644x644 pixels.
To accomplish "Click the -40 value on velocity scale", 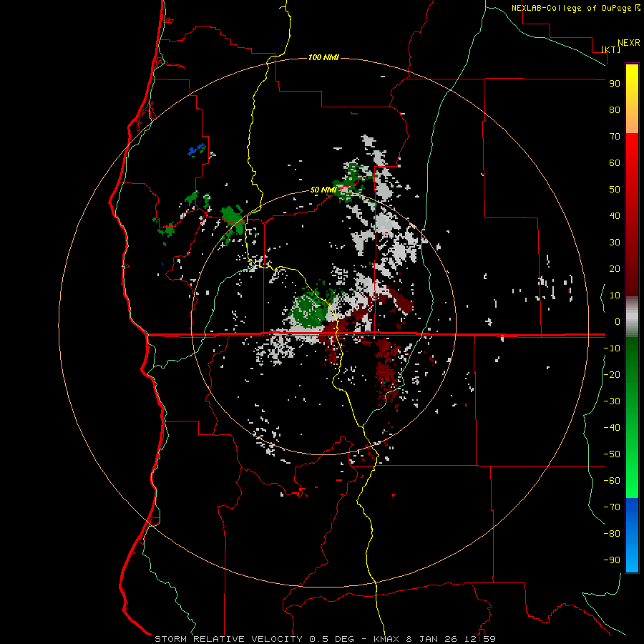I will coord(612,428).
